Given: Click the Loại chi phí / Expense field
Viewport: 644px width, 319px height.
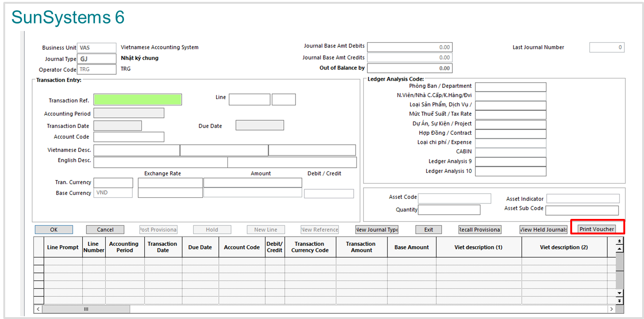Looking at the screenshot, I should coord(511,143).
